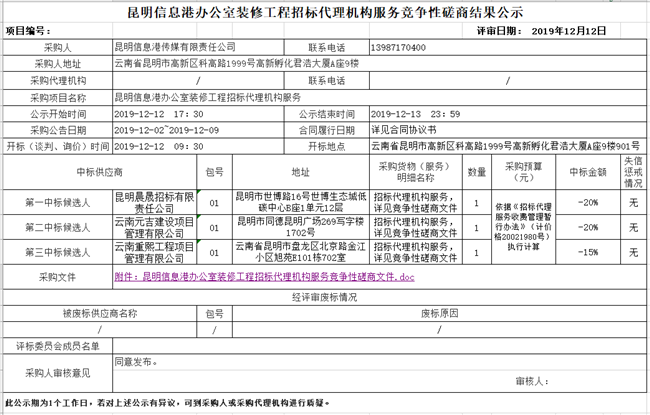Click the 废标原因 header

[x=439, y=313]
